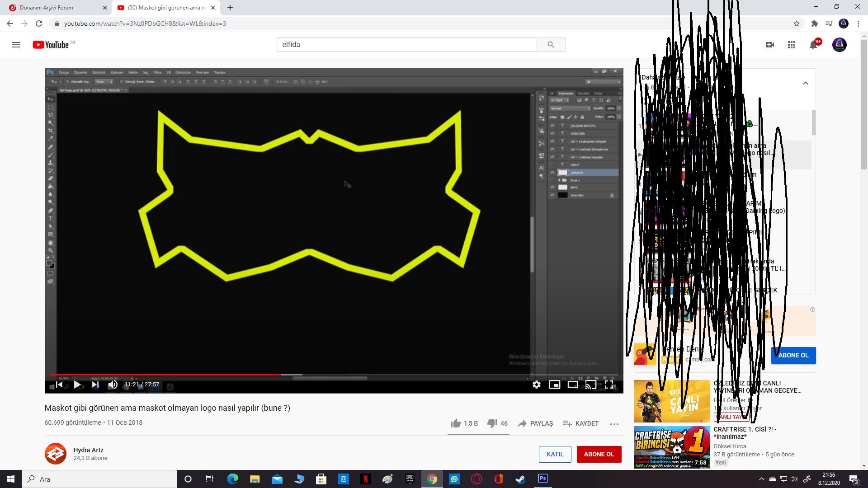Image resolution: width=868 pixels, height=488 pixels.
Task: Open Epic Games from the taskbar
Action: (410, 479)
